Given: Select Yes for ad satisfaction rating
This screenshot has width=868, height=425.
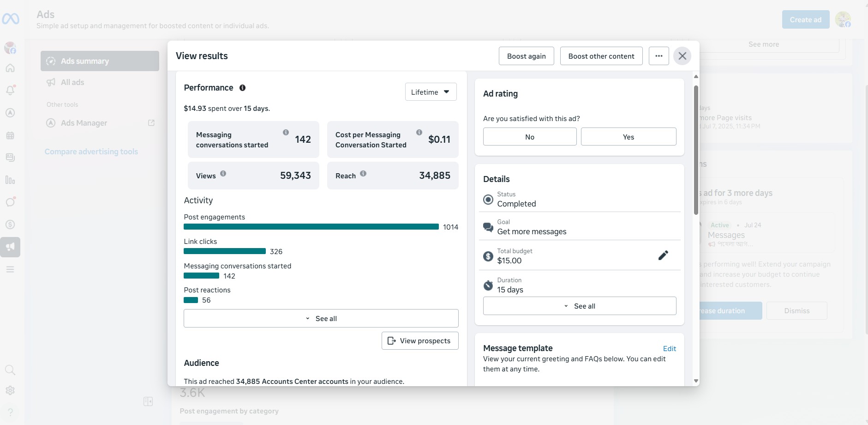Looking at the screenshot, I should coord(628,137).
